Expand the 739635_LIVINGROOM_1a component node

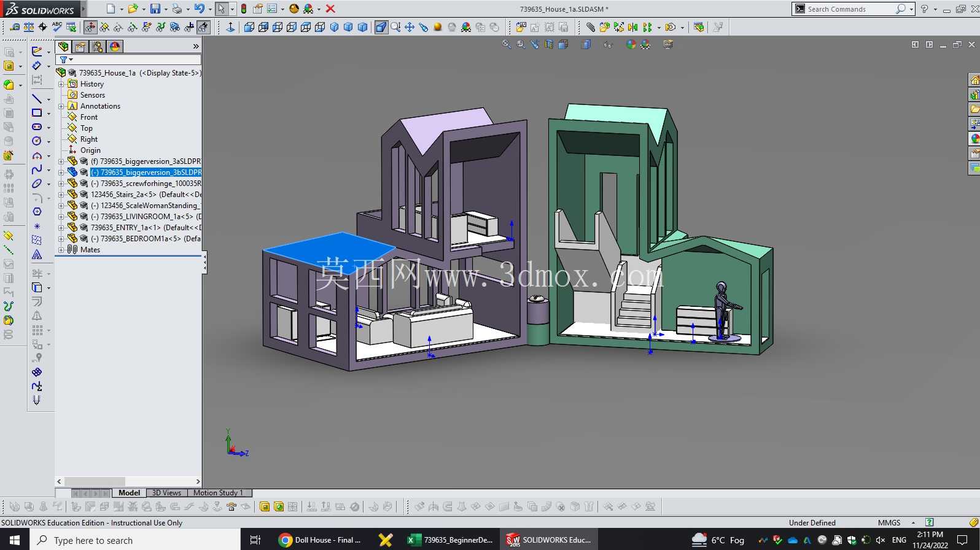coord(61,217)
